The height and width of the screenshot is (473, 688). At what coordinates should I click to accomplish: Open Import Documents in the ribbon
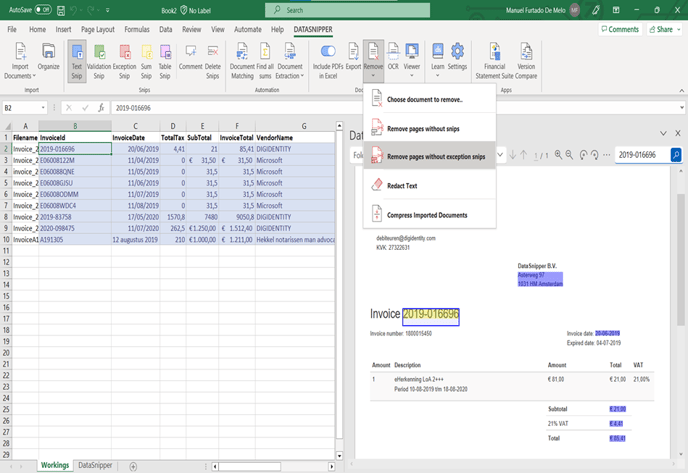(20, 61)
